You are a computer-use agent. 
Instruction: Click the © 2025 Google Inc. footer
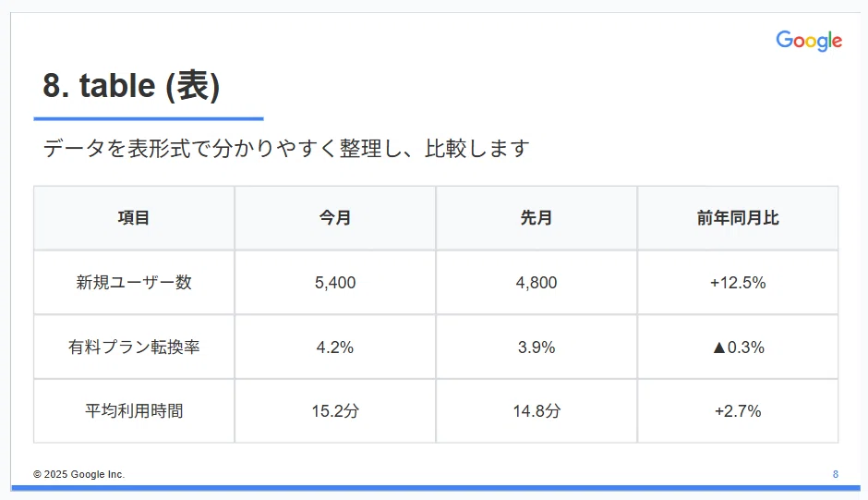click(x=78, y=474)
